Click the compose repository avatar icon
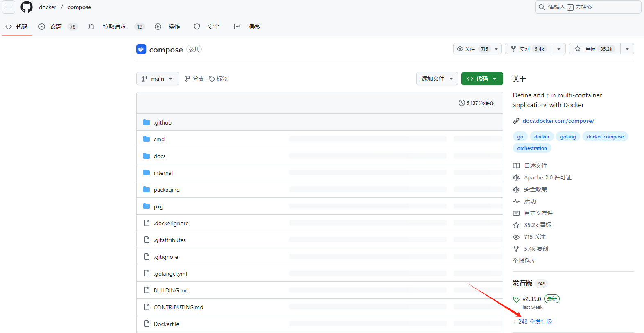Screen dimensions: 644x333 (141, 49)
